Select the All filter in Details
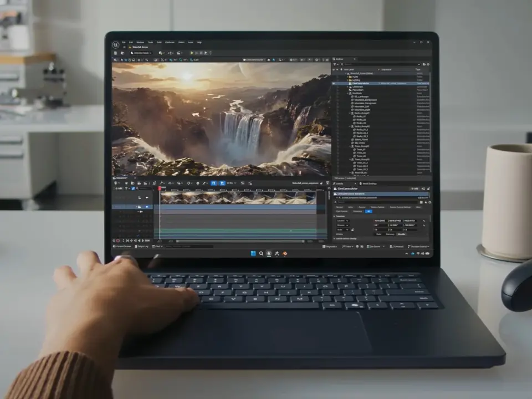Viewport: 532px width, 399px height. tap(369, 211)
